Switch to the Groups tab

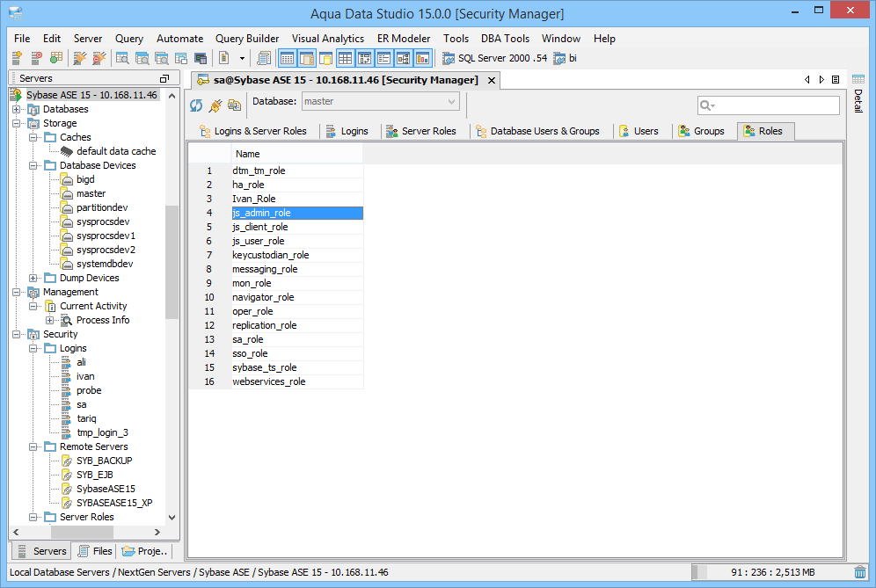(x=701, y=131)
